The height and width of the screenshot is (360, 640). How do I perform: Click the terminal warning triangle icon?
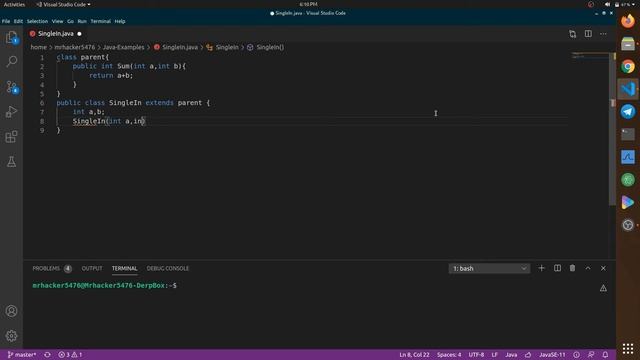[603, 288]
